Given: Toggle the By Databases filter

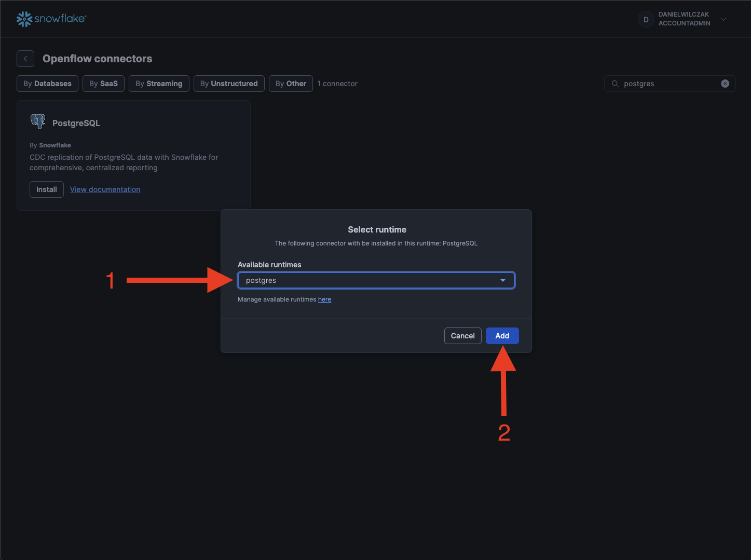Looking at the screenshot, I should [47, 84].
